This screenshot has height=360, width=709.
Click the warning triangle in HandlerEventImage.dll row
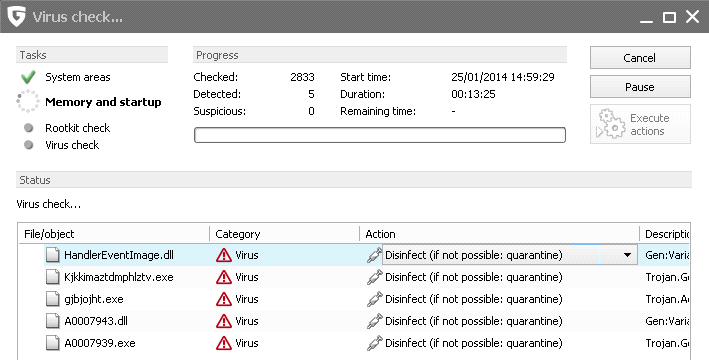pyautogui.click(x=224, y=256)
